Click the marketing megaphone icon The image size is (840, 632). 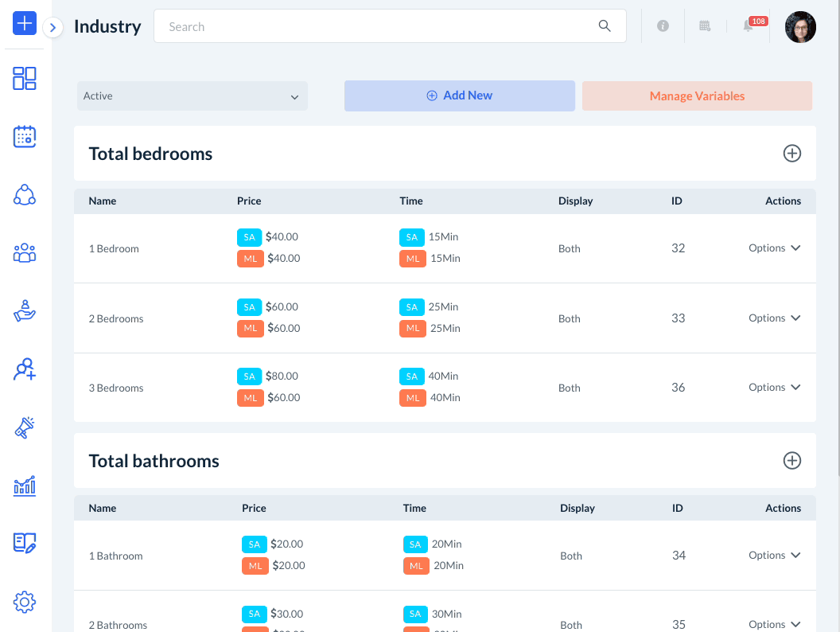pyautogui.click(x=25, y=427)
